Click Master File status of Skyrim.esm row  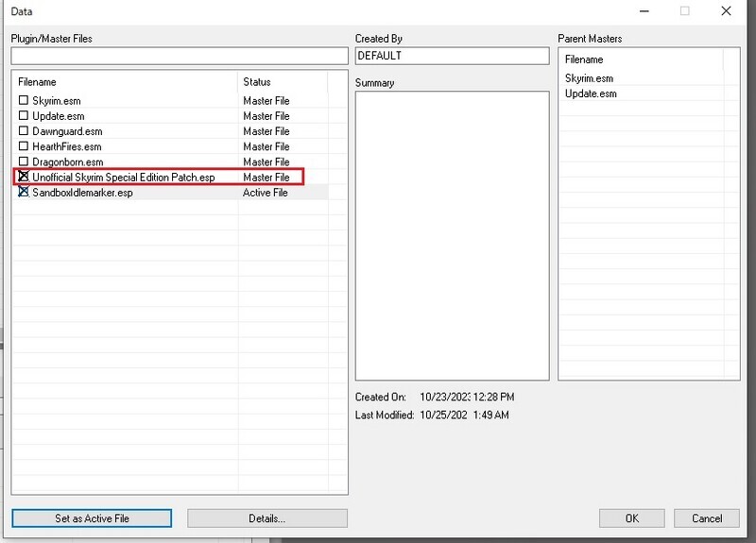click(x=266, y=101)
